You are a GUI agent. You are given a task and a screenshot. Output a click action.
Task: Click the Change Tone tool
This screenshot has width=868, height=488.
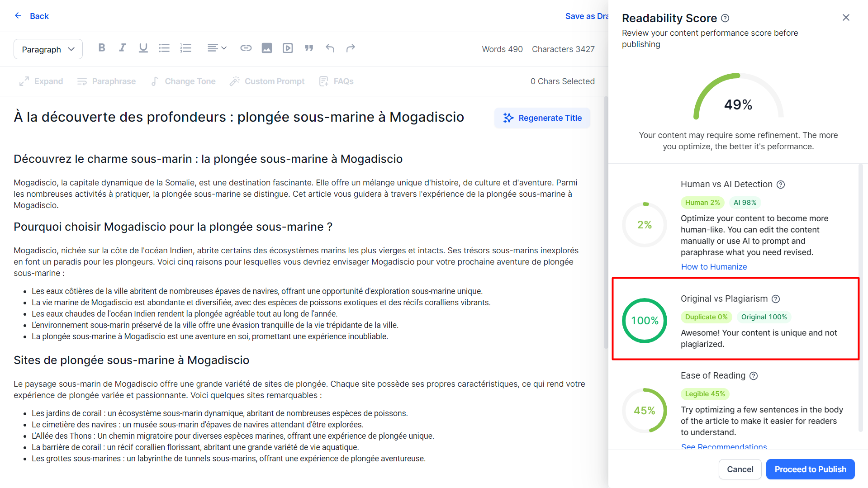point(183,81)
